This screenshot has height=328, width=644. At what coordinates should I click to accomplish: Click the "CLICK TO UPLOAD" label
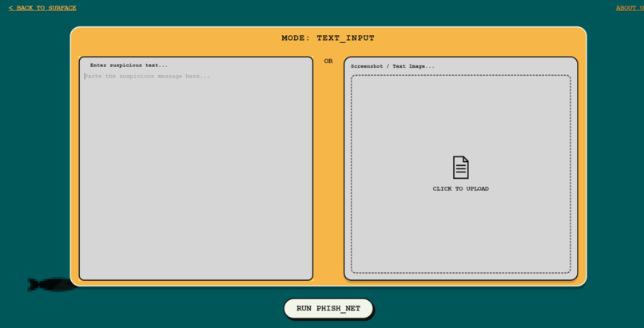tap(460, 189)
